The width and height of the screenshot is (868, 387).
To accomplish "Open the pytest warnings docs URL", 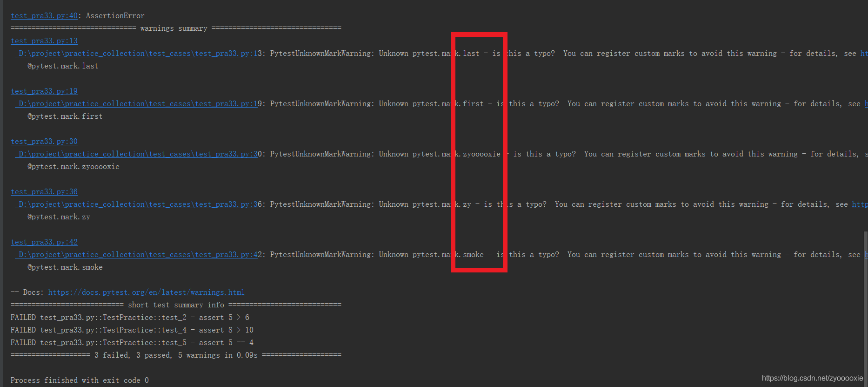I will 147,292.
